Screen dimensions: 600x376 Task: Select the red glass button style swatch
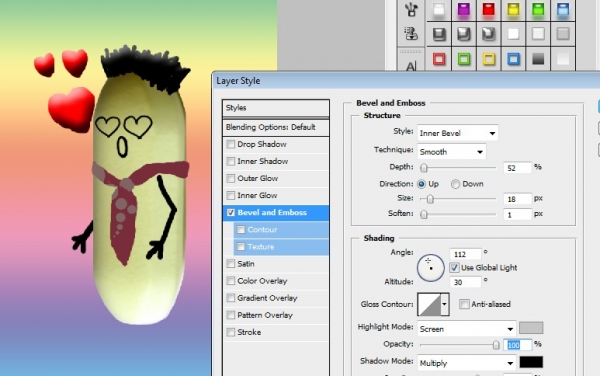pyautogui.click(x=488, y=9)
